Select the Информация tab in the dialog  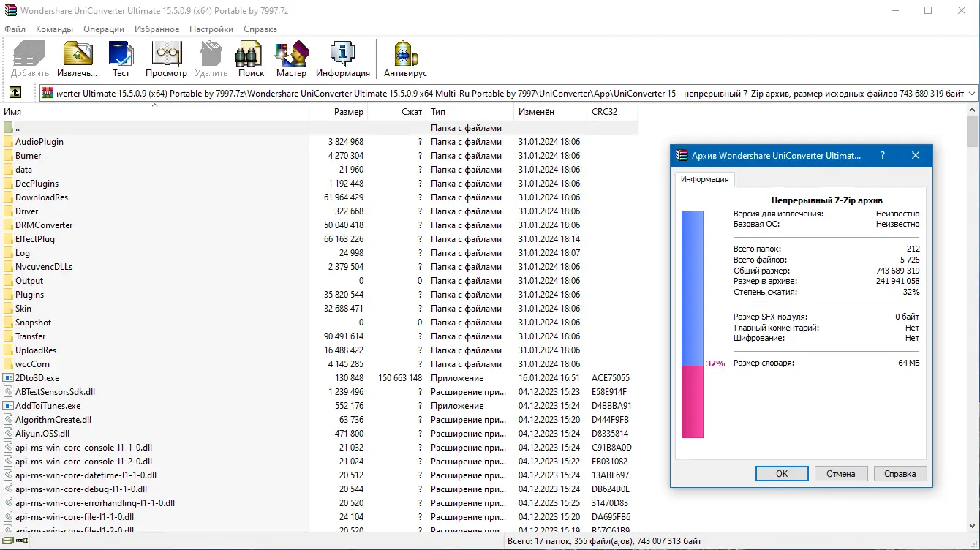pos(705,179)
